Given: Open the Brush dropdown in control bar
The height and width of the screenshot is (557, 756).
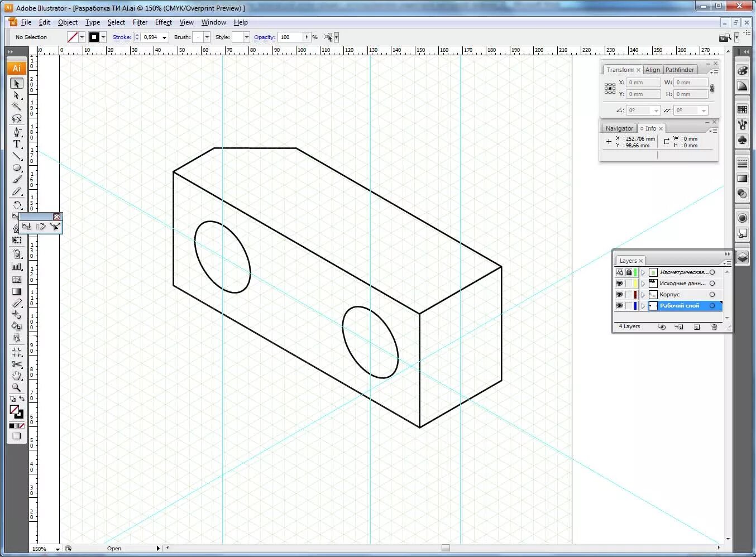Looking at the screenshot, I should (x=207, y=37).
